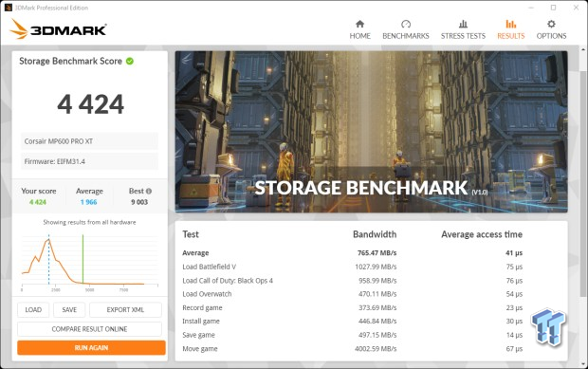Viewport: 588px width, 369px height.
Task: Open the Options gear icon
Action: pos(551,24)
